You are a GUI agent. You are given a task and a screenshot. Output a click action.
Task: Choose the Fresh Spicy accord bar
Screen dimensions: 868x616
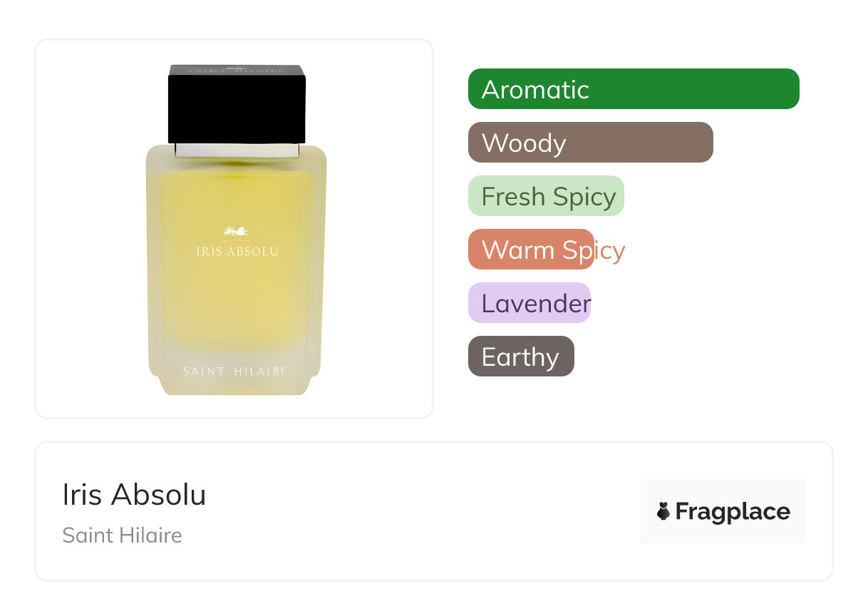(546, 196)
